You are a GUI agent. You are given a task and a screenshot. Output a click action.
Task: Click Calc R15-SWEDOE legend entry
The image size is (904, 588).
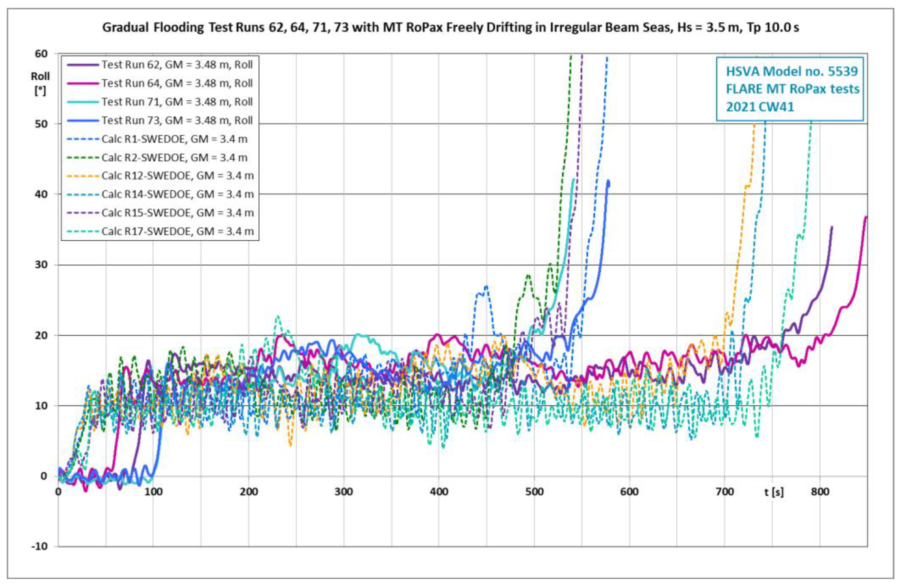click(177, 213)
